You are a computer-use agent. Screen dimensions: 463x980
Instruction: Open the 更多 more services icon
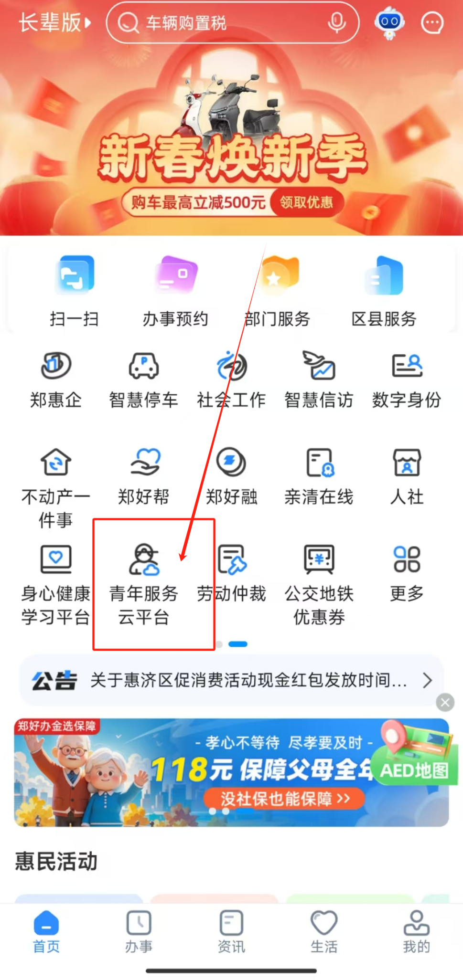point(407,572)
